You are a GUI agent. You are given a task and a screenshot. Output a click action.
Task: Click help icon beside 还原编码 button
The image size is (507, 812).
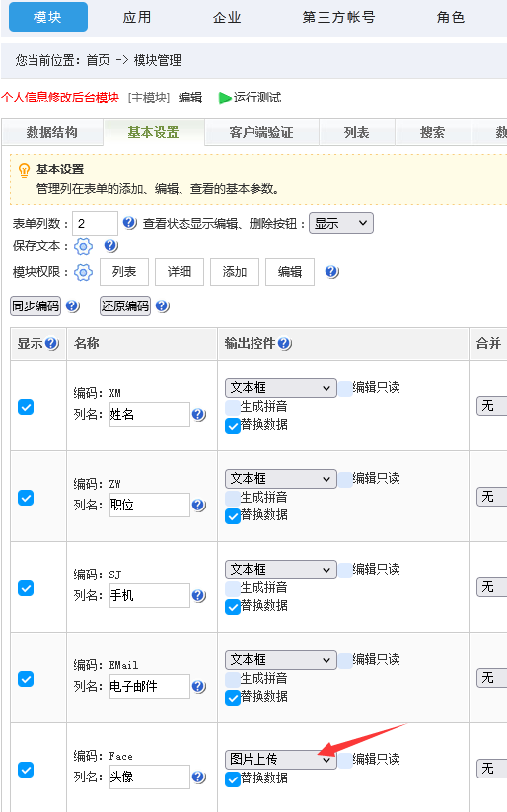[x=163, y=306]
